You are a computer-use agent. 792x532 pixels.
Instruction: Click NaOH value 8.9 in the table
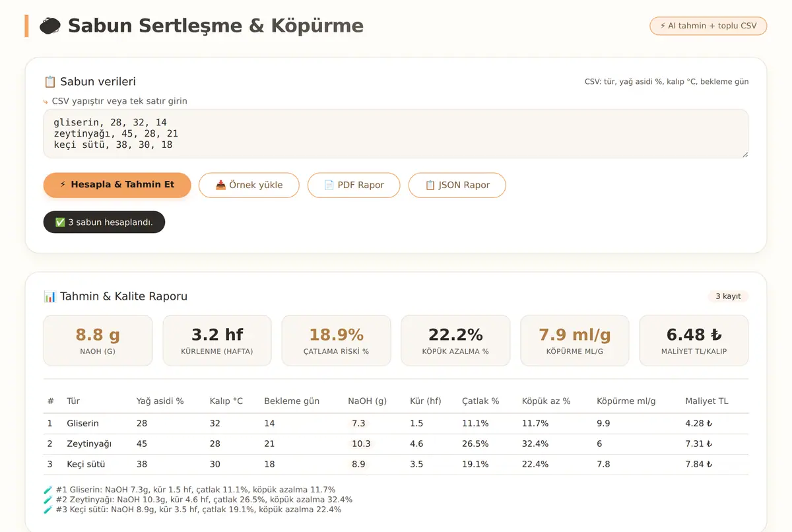pos(358,464)
